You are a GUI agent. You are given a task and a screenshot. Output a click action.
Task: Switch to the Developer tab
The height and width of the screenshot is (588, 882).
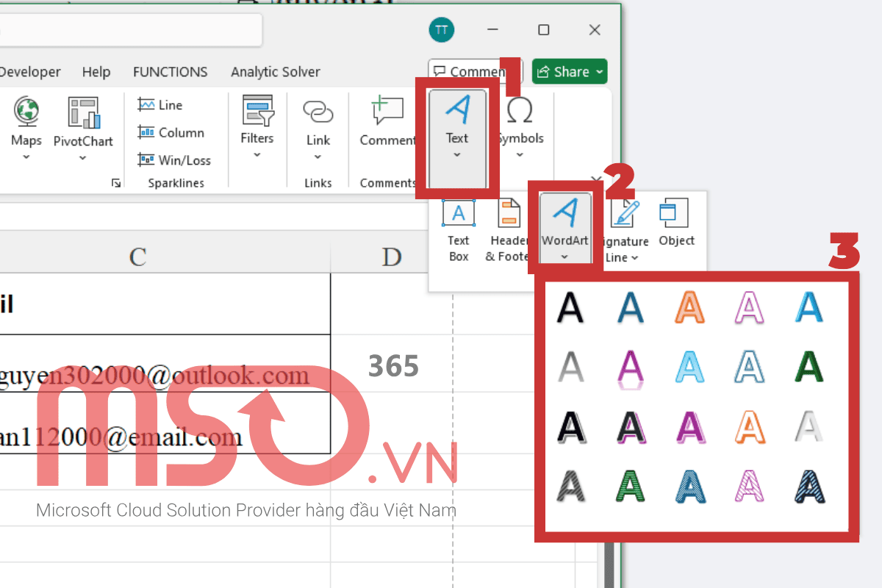pyautogui.click(x=29, y=71)
